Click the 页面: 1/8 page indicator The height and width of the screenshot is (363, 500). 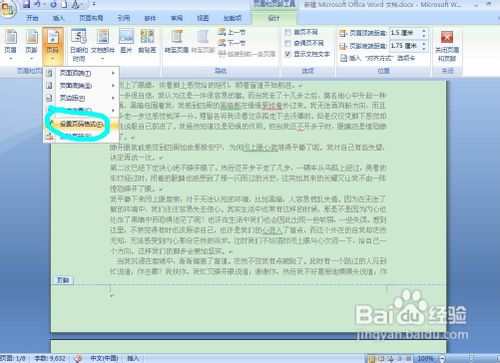[x=13, y=358]
